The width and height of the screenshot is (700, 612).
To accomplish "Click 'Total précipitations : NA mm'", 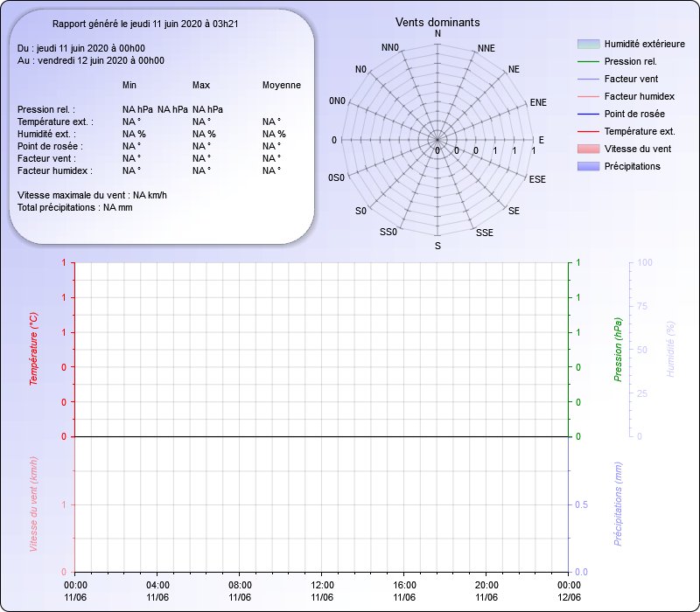I will (75, 207).
